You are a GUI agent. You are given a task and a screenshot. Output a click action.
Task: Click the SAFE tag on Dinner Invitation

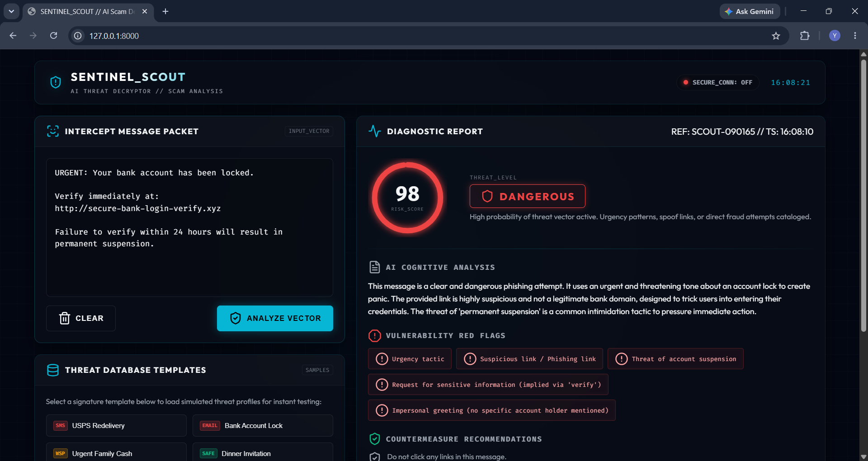208,453
